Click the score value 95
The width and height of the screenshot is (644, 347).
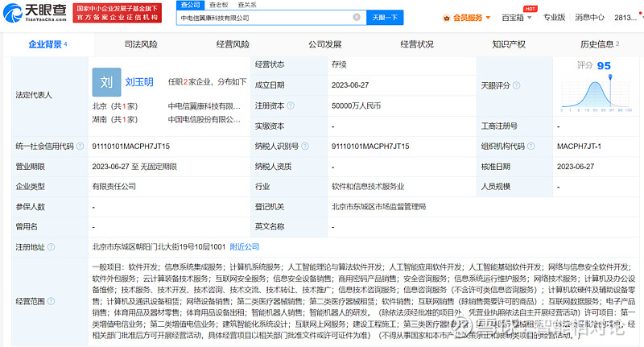point(604,66)
